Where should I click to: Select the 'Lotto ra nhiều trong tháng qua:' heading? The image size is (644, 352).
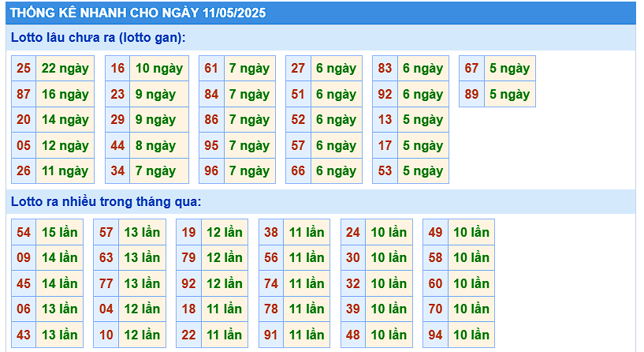tap(106, 201)
